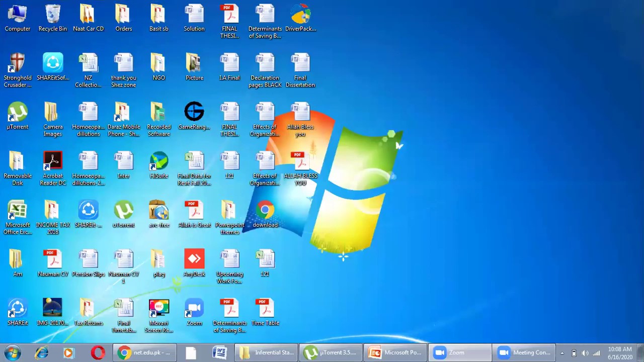Viewport: 644px width, 362px height.
Task: Switch to the Zoom taskbar window
Action: click(x=460, y=352)
